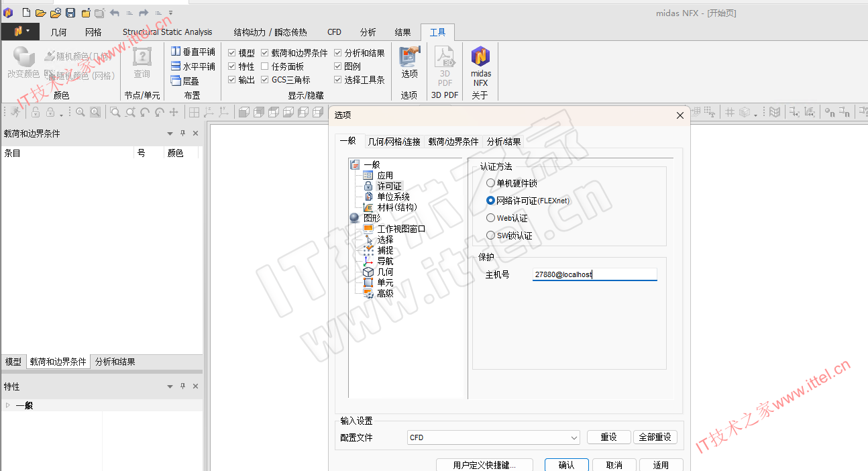Toggle the 输出 checkbox in ribbon
Screen dimensions: 868x471
click(232, 80)
